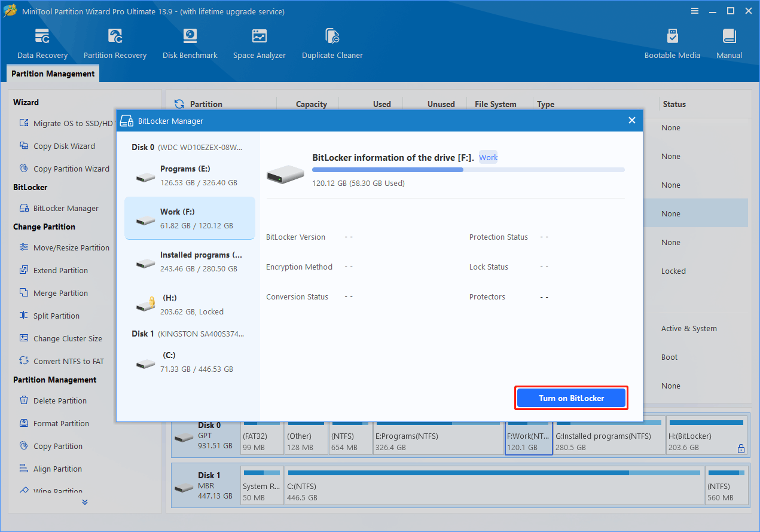Select FAT32 99 MB partition block
The image size is (760, 532).
[262, 436]
